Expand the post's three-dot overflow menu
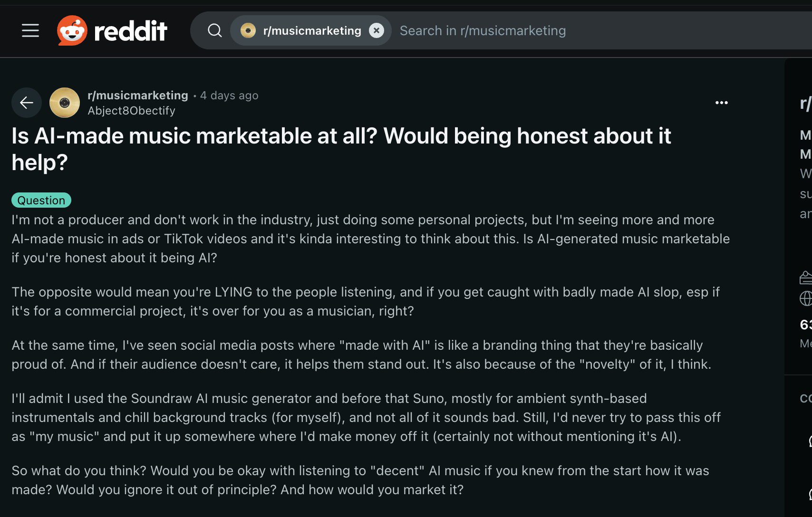Screen dimensions: 812x517 point(721,103)
